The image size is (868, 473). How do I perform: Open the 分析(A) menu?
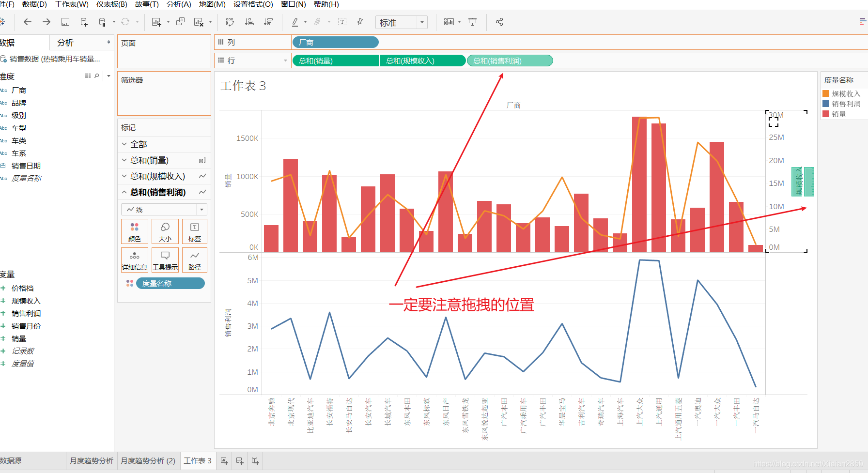pos(179,4)
